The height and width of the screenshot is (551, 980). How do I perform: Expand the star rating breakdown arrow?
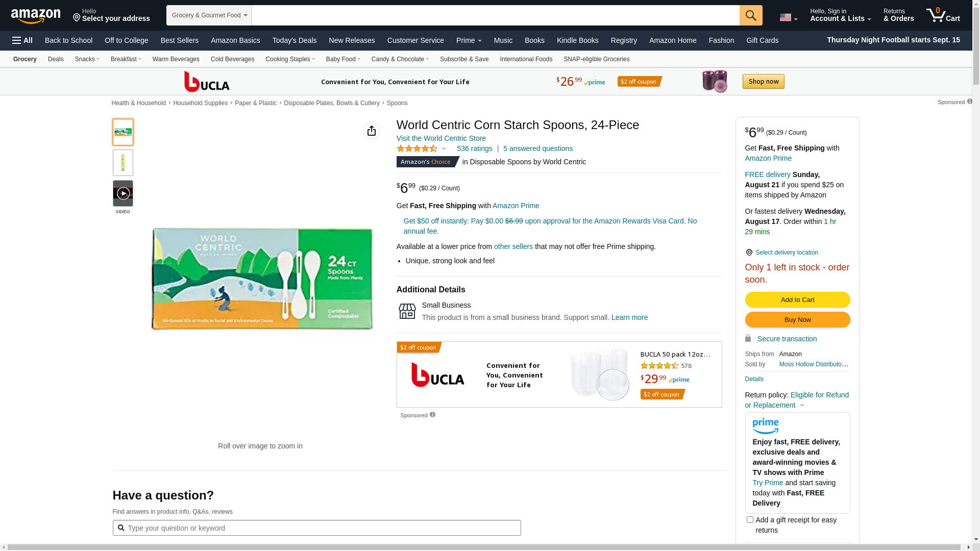(x=444, y=149)
